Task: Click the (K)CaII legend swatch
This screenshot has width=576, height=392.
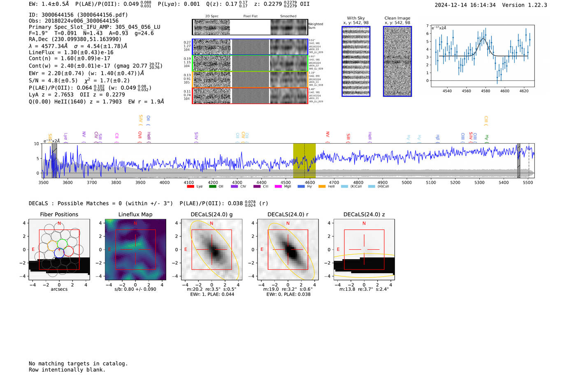Action: click(x=344, y=186)
